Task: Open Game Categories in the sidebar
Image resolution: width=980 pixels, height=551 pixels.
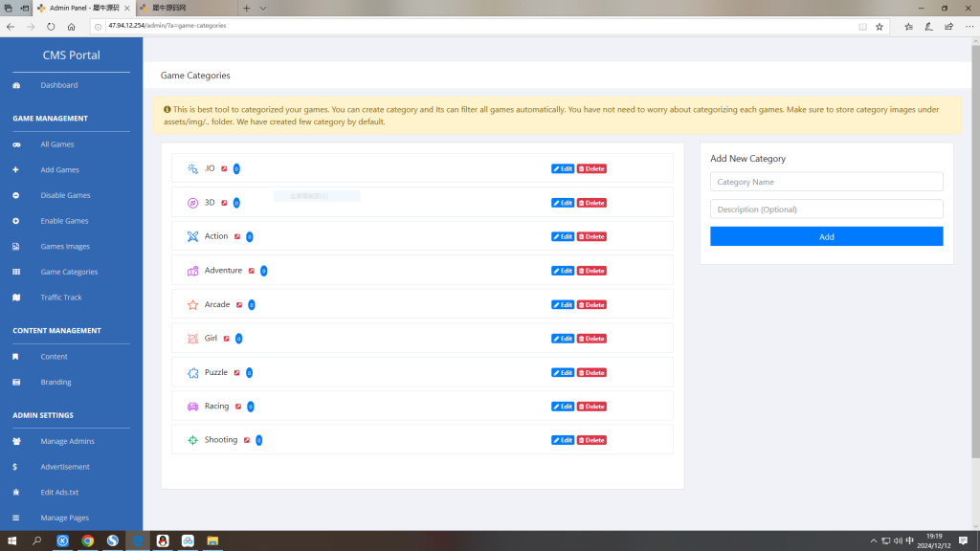Action: coord(68,272)
